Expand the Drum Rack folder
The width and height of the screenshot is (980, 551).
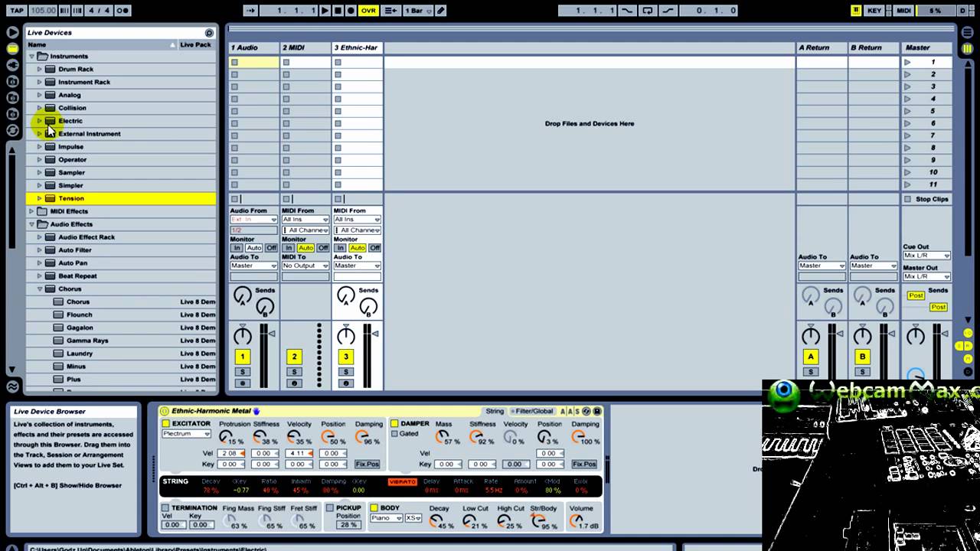(39, 69)
